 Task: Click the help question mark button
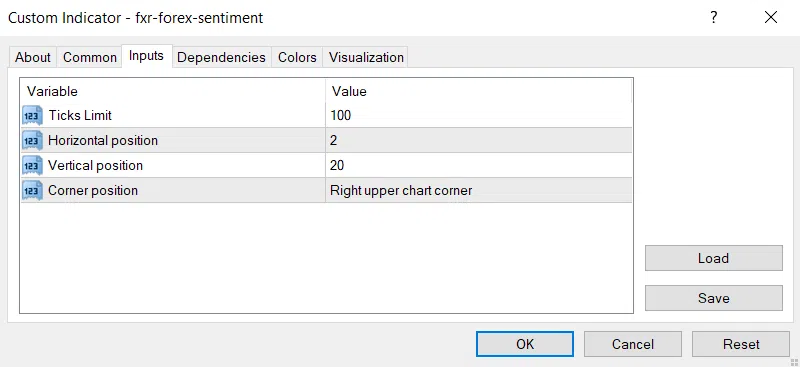coord(714,17)
